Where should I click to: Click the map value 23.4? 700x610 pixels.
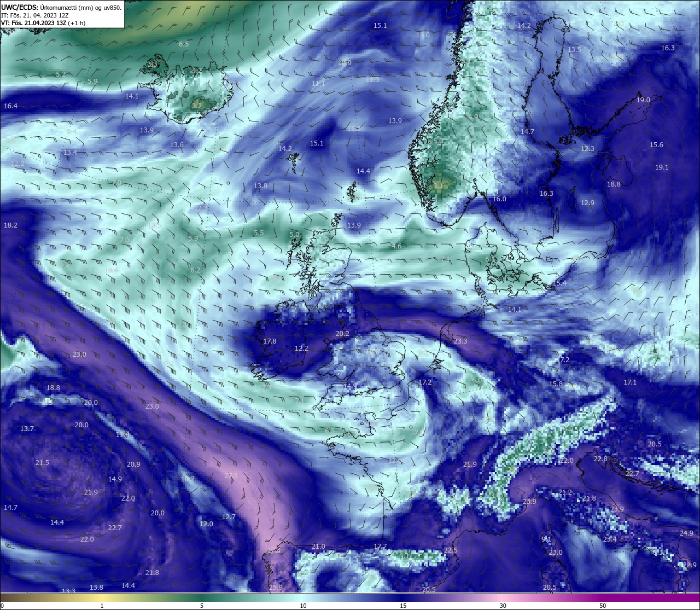click(610, 539)
